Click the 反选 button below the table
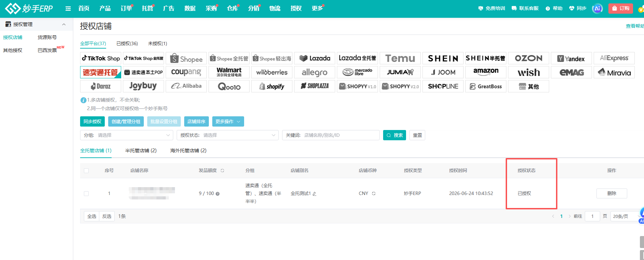The image size is (644, 260). pos(107,216)
